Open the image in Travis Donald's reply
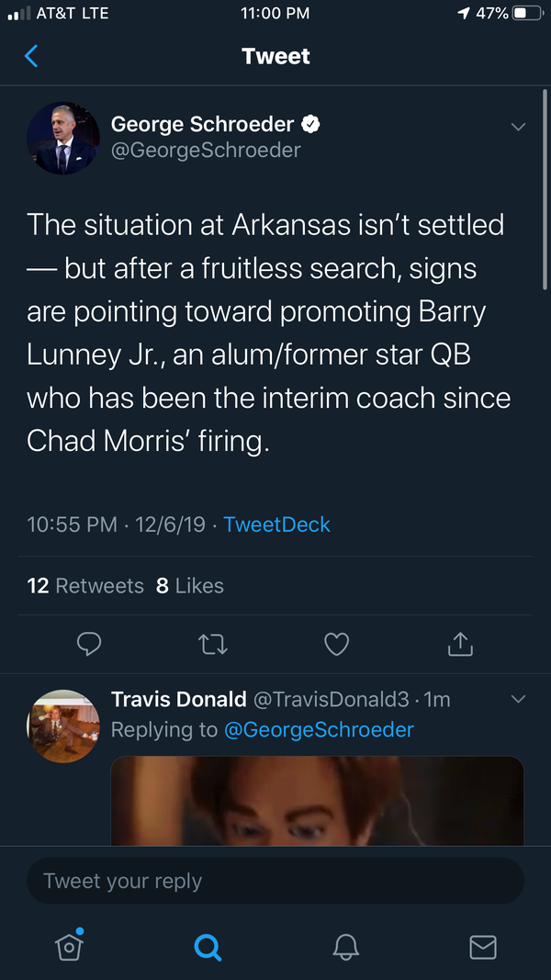Viewport: 551px width, 980px height. (x=317, y=801)
